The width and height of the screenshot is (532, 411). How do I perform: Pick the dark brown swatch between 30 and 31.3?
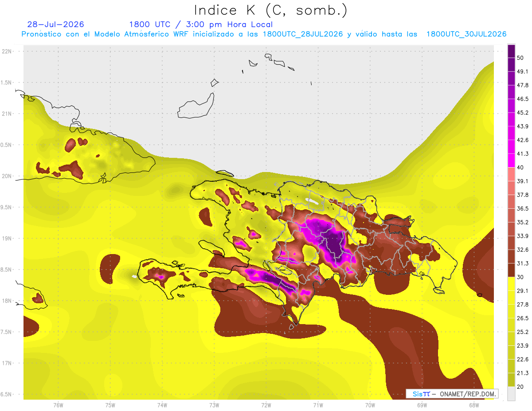511,270
